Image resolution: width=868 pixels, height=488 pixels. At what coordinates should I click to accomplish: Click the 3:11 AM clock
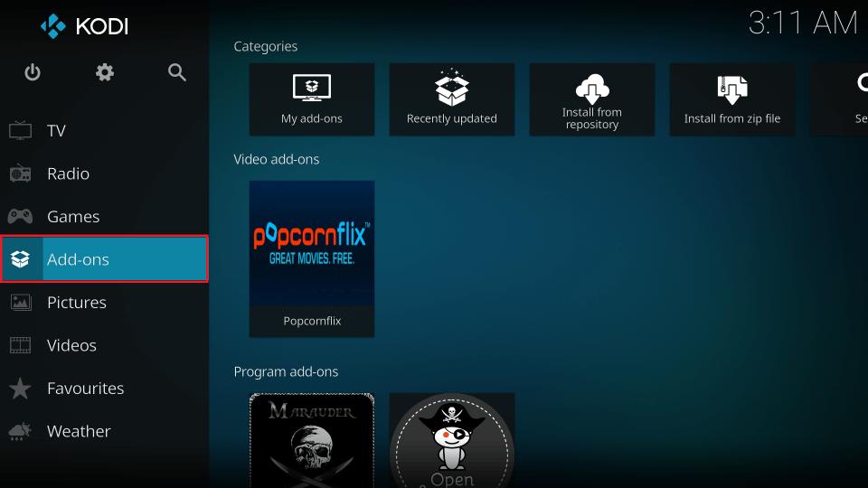tap(803, 23)
